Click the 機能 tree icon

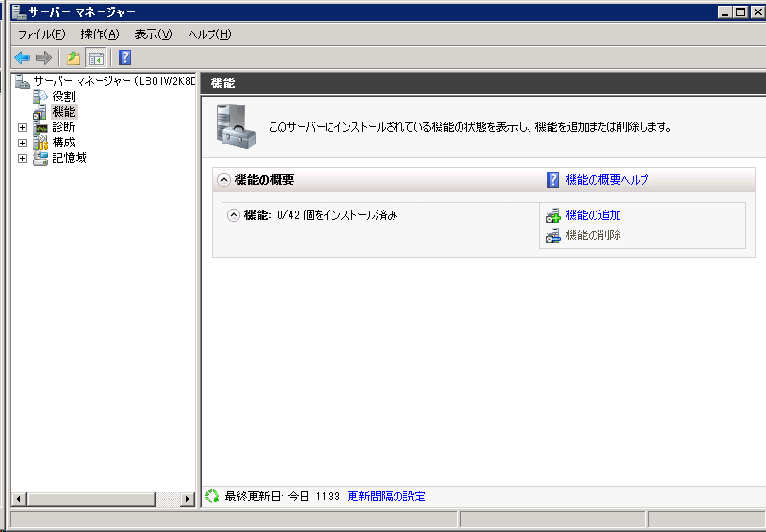pyautogui.click(x=39, y=112)
